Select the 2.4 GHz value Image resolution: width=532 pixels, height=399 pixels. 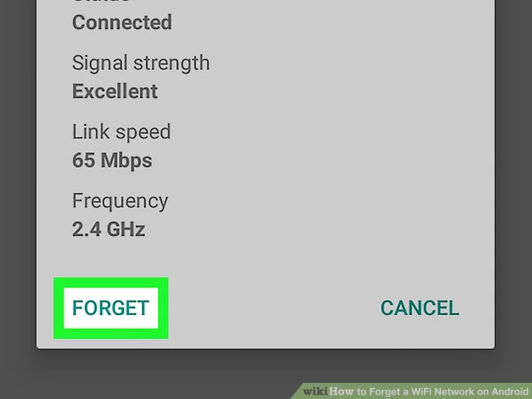coord(109,229)
